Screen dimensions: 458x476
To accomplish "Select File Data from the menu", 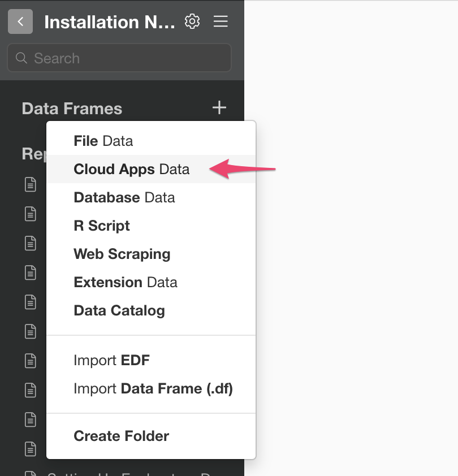I will point(103,141).
